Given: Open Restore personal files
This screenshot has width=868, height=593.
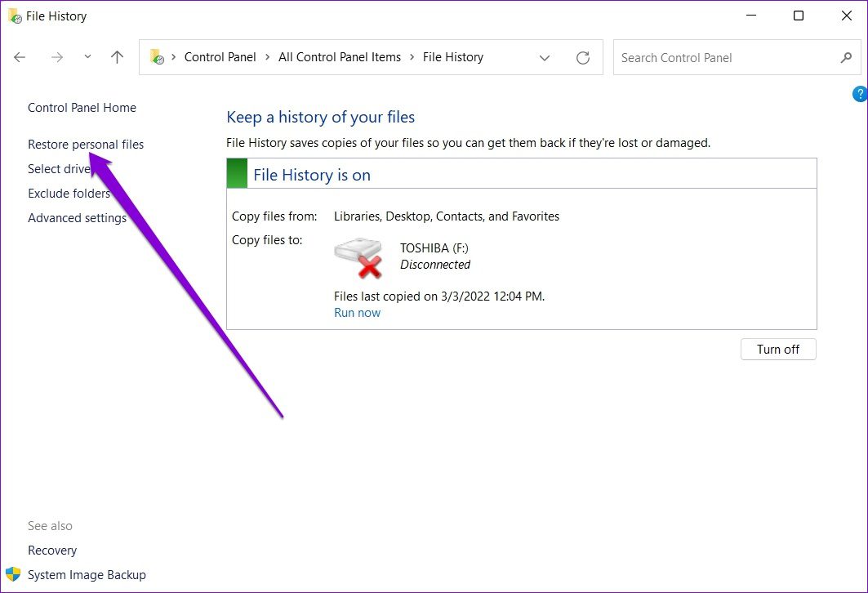Looking at the screenshot, I should coord(86,145).
